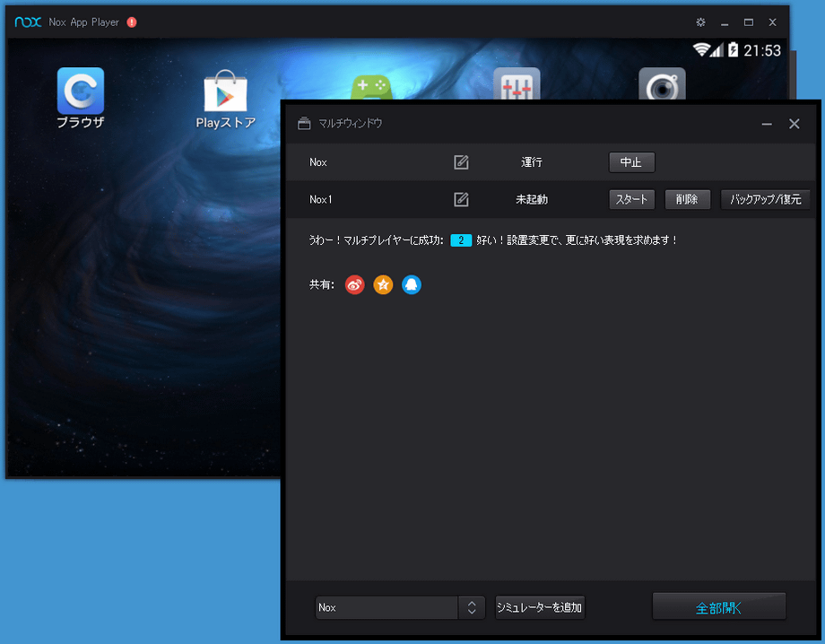Open the equalizer settings app icon
The width and height of the screenshot is (825, 644).
[x=517, y=83]
